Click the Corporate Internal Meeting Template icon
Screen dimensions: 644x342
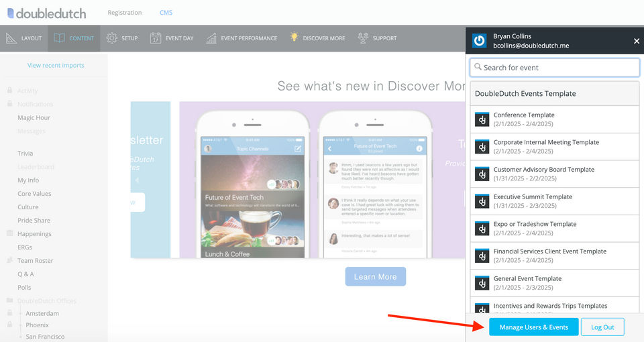(482, 147)
